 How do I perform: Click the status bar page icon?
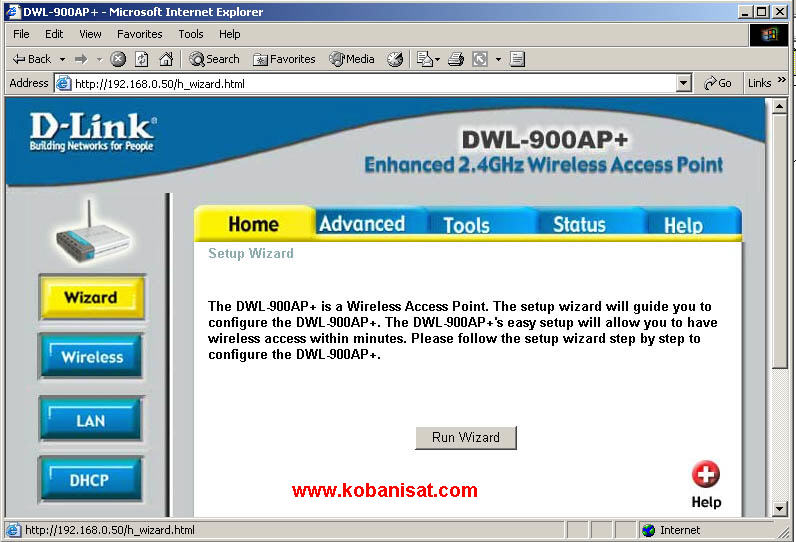click(13, 530)
